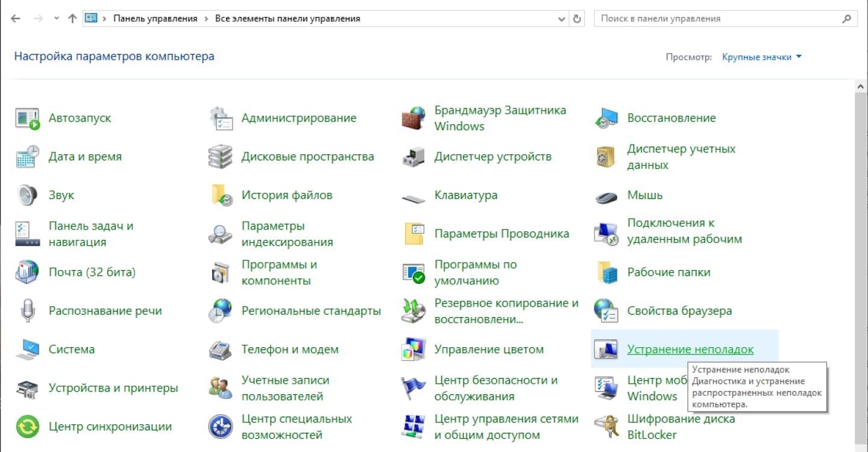This screenshot has width=868, height=452.
Task: Open the Звук speaker icon
Action: [27, 195]
